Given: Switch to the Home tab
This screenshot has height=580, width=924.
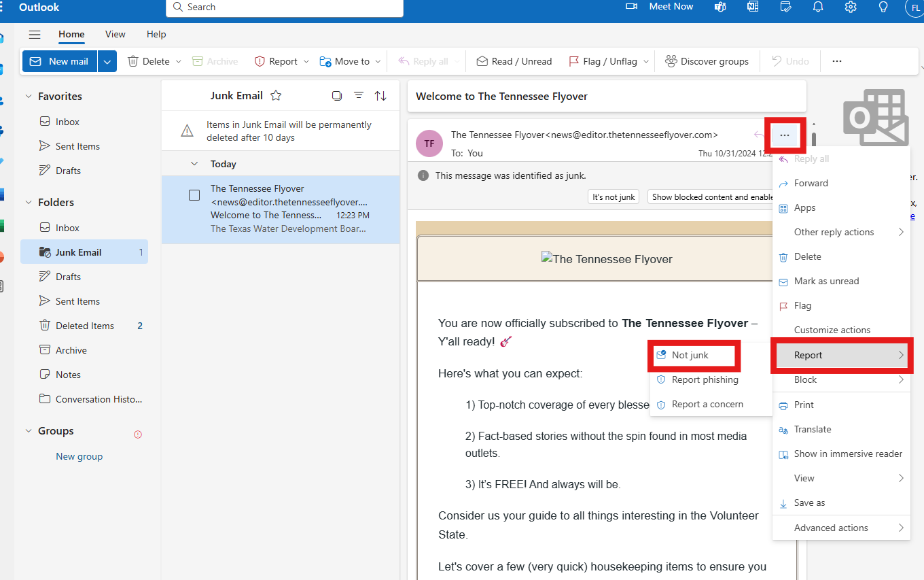Looking at the screenshot, I should pos(71,34).
